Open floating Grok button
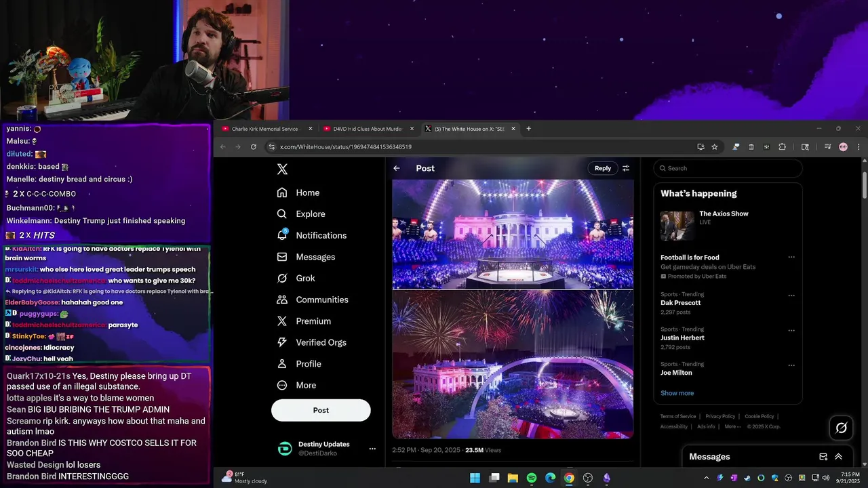 pyautogui.click(x=841, y=428)
